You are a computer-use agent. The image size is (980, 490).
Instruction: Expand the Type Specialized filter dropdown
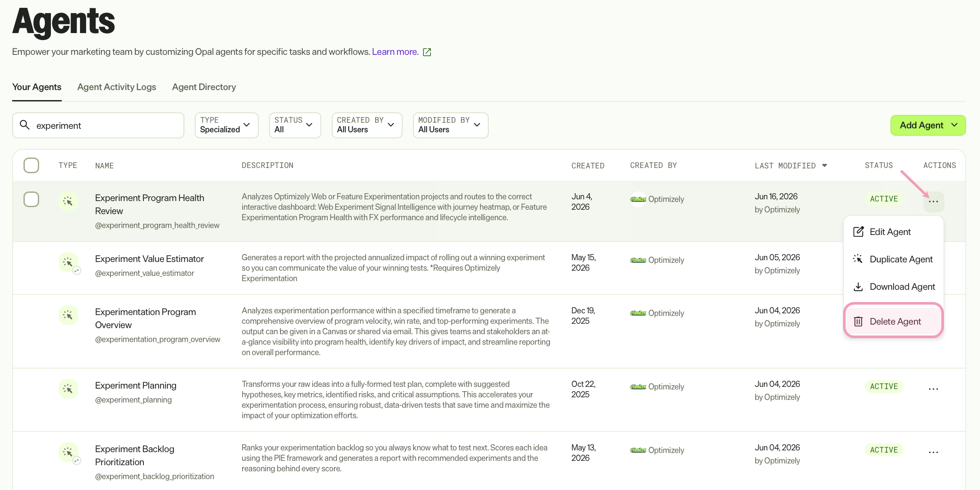[x=227, y=125]
